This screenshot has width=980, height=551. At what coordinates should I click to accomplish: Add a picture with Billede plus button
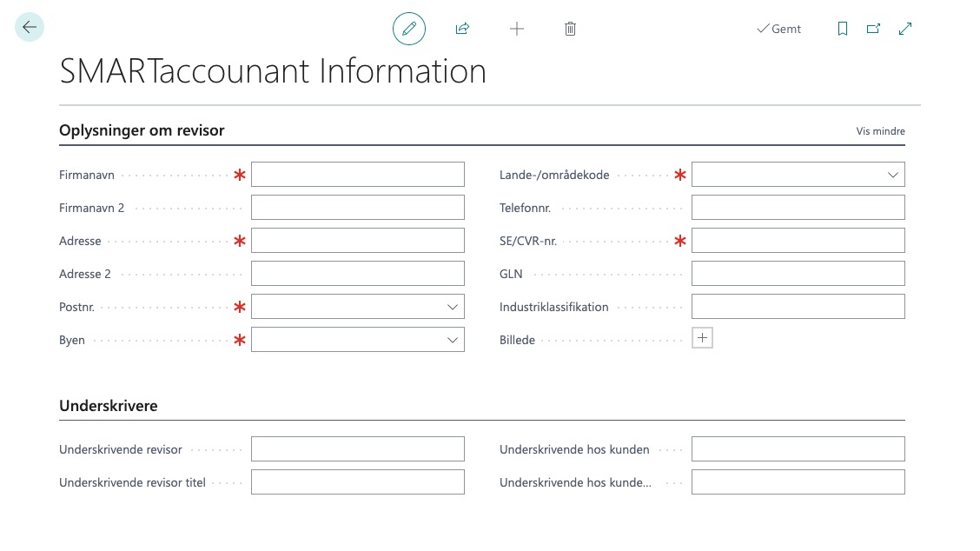[702, 338]
